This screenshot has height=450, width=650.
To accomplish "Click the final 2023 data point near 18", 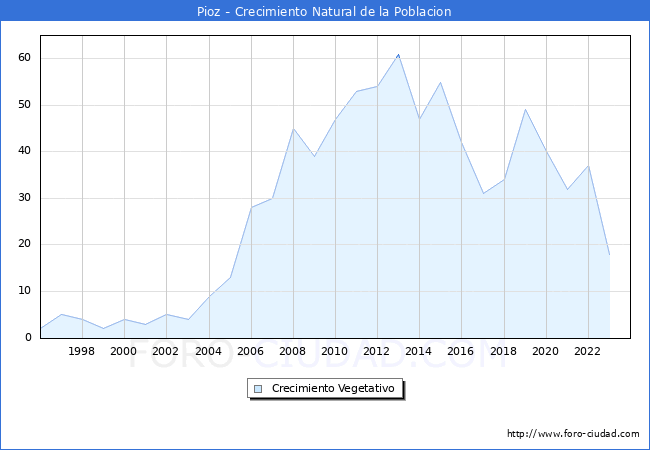I will coord(609,254).
